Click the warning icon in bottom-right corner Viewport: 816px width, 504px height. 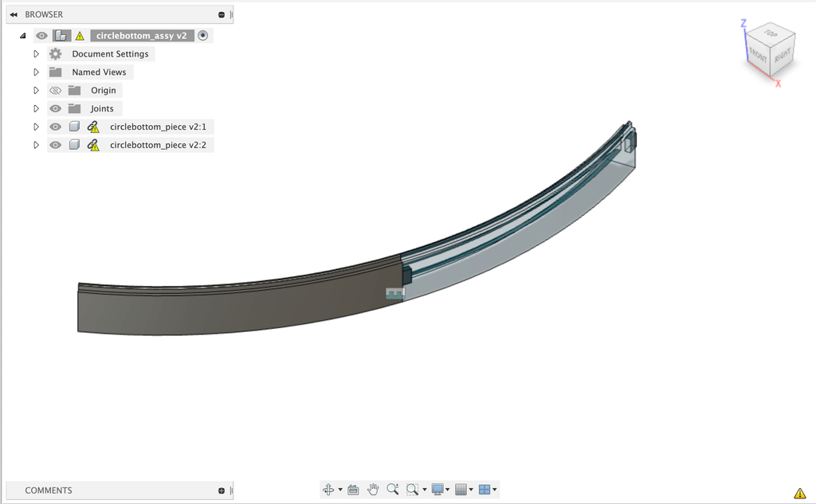click(x=800, y=493)
